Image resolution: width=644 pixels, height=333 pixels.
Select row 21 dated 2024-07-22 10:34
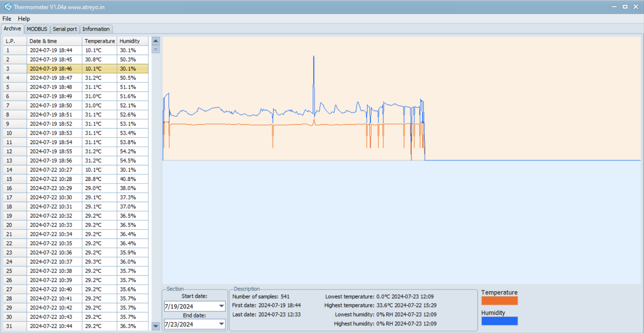point(76,234)
